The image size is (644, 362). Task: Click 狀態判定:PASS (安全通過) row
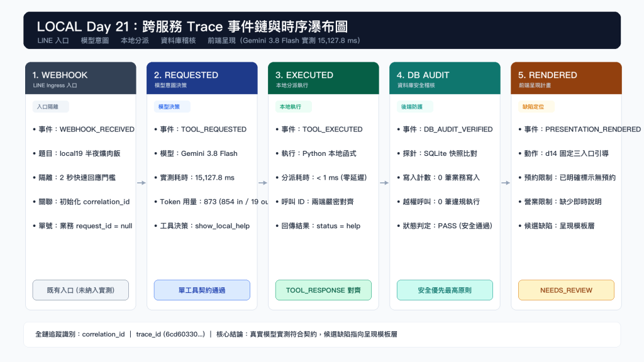445,226
